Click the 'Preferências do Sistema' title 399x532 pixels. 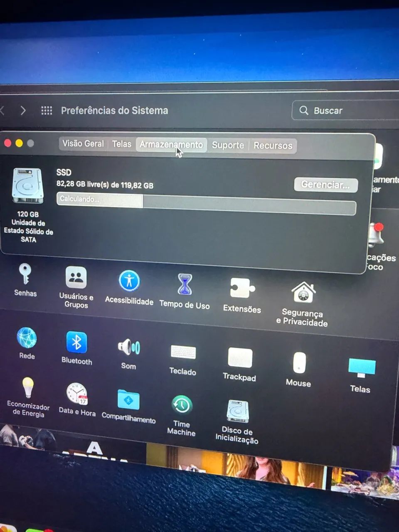(115, 111)
